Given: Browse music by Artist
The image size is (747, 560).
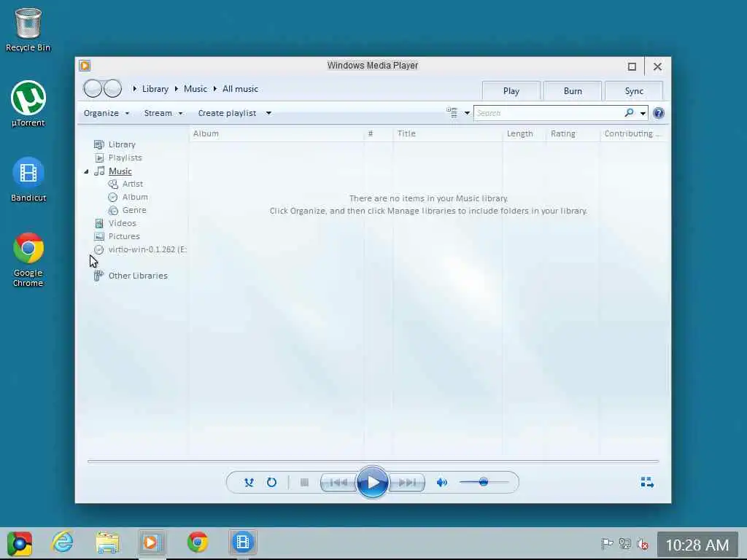Looking at the screenshot, I should coord(133,184).
